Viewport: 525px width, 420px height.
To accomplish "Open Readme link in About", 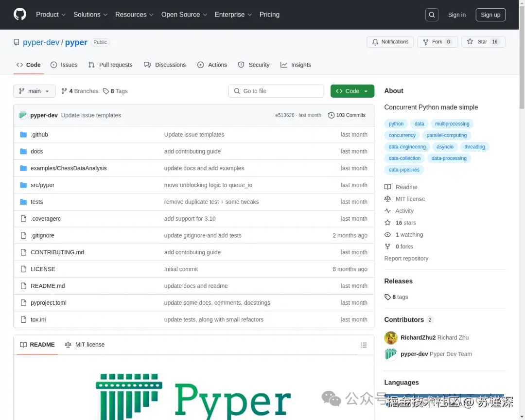I will click(x=401, y=187).
